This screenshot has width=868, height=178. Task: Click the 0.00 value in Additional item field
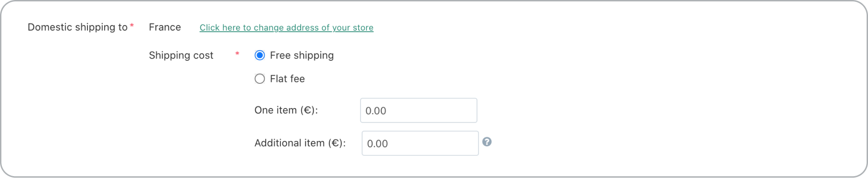pyautogui.click(x=378, y=144)
